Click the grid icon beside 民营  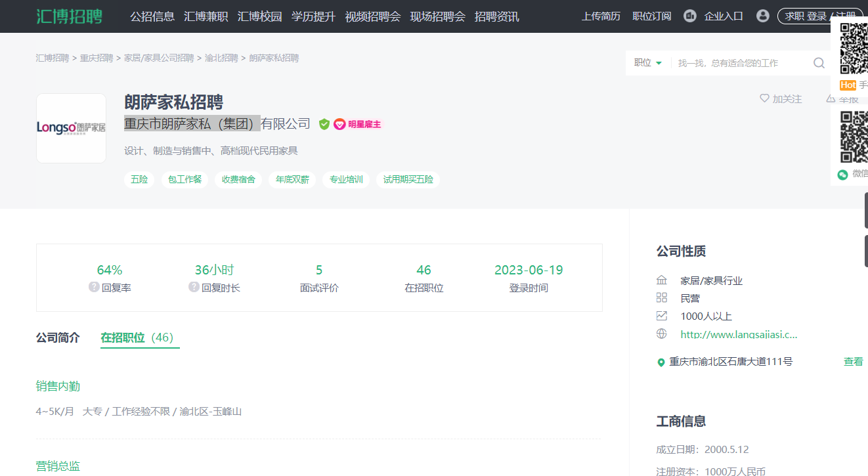[x=661, y=297]
